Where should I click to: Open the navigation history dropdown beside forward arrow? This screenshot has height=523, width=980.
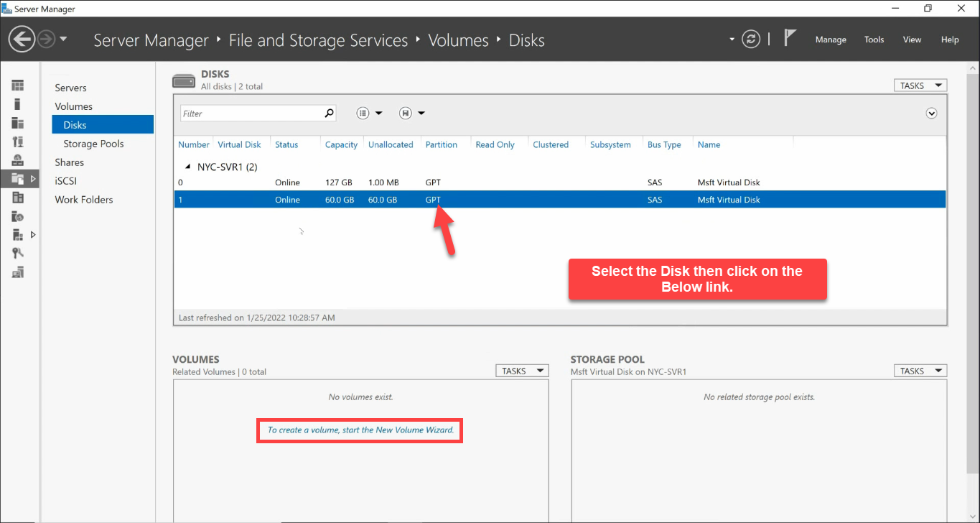(63, 39)
